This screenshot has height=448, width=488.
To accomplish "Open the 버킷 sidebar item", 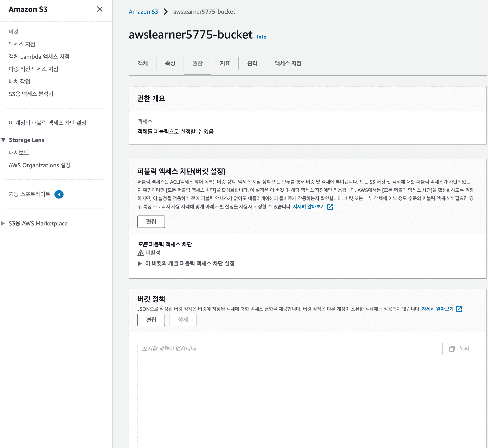I will (x=14, y=32).
